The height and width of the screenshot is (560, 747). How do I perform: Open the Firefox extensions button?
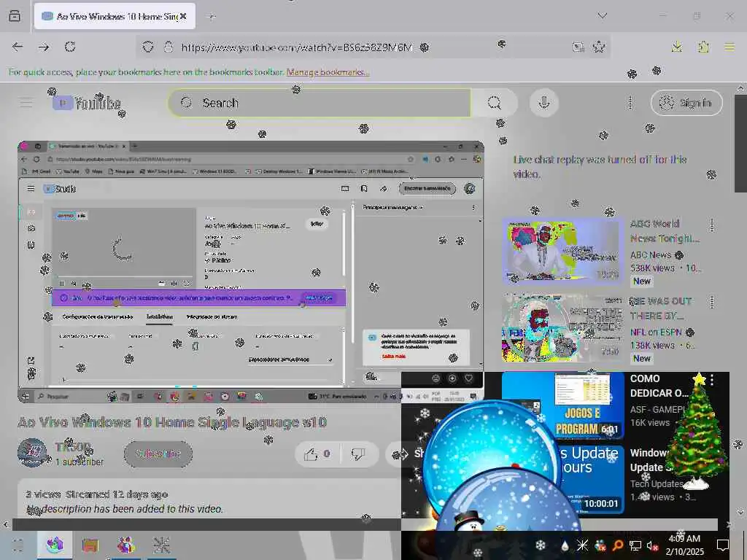pos(703,47)
